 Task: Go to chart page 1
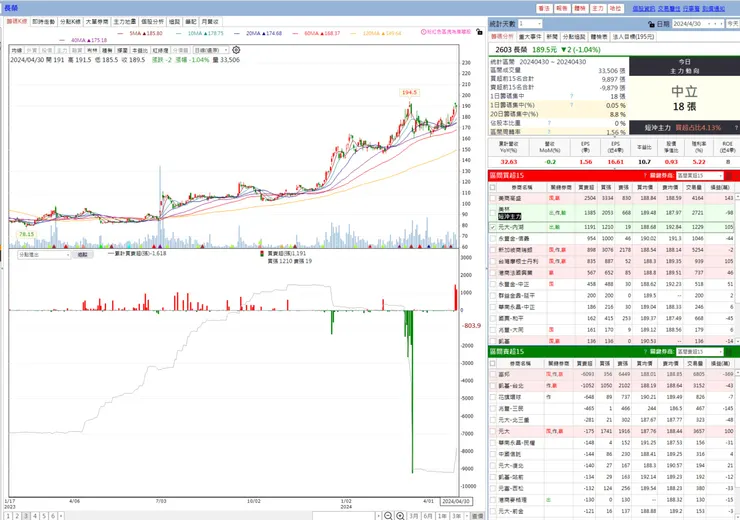[8, 516]
